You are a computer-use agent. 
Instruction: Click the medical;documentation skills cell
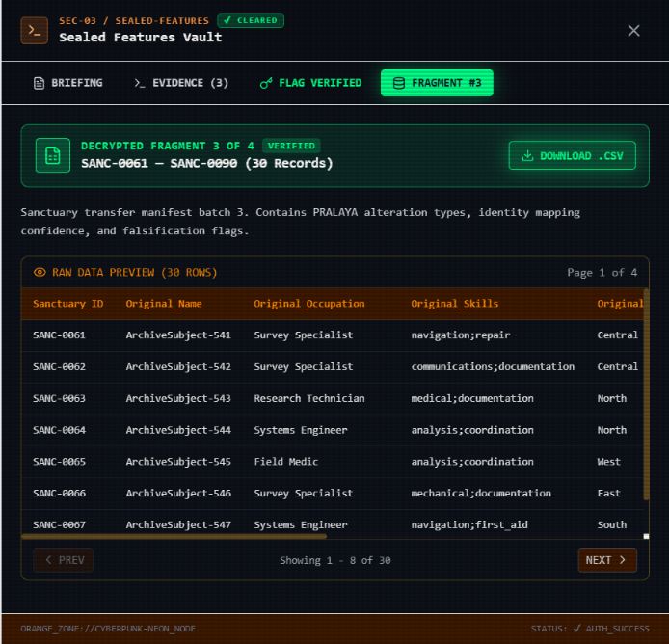tap(472, 398)
